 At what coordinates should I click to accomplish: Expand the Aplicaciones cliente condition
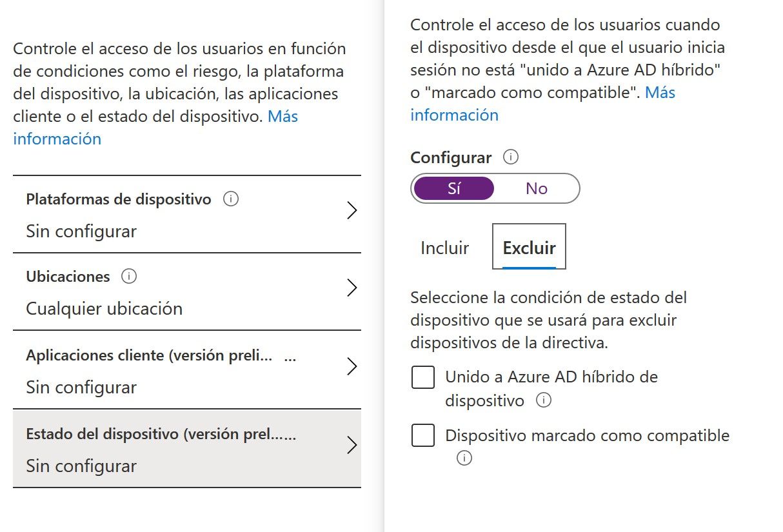click(352, 366)
